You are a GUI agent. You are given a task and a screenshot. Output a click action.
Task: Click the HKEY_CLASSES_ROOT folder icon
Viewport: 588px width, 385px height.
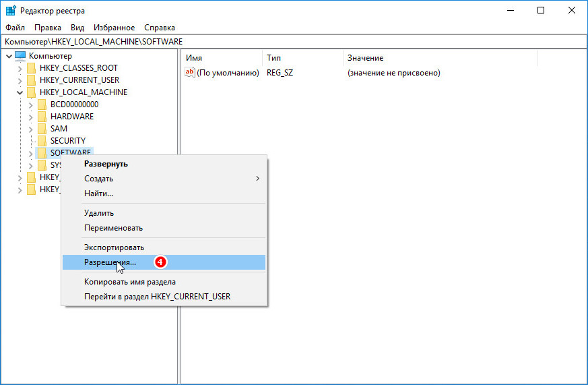point(32,68)
